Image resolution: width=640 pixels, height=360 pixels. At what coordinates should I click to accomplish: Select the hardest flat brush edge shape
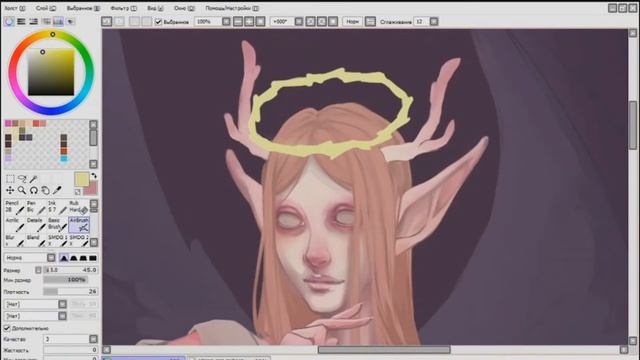pos(93,258)
